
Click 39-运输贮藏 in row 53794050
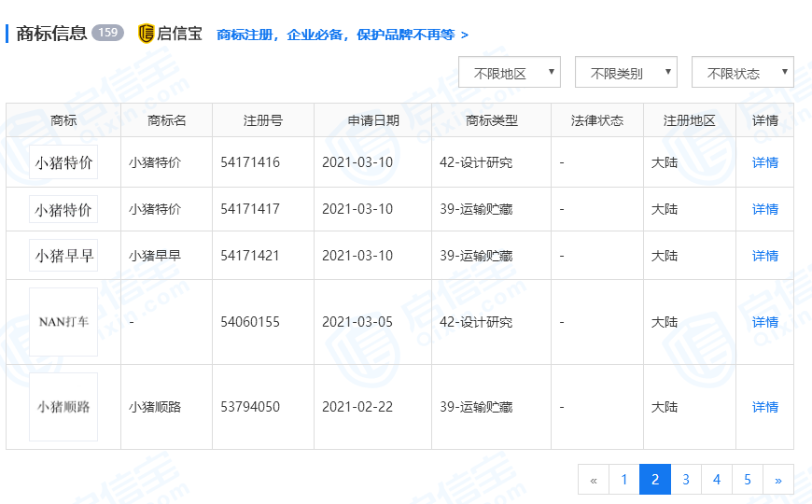tap(476, 407)
